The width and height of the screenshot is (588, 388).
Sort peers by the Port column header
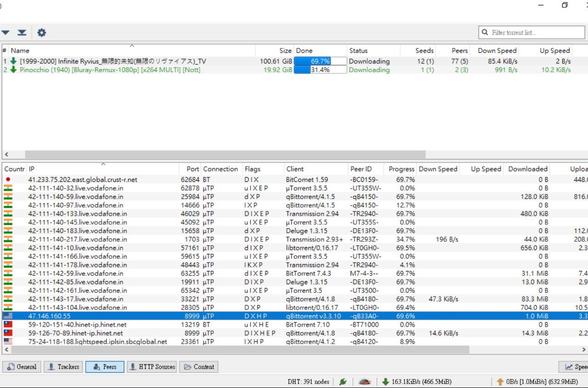(190, 169)
